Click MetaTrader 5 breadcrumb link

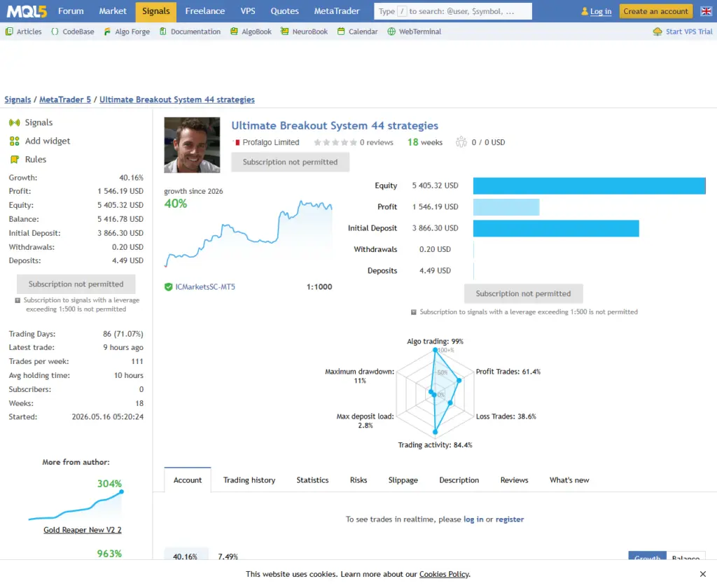65,99
